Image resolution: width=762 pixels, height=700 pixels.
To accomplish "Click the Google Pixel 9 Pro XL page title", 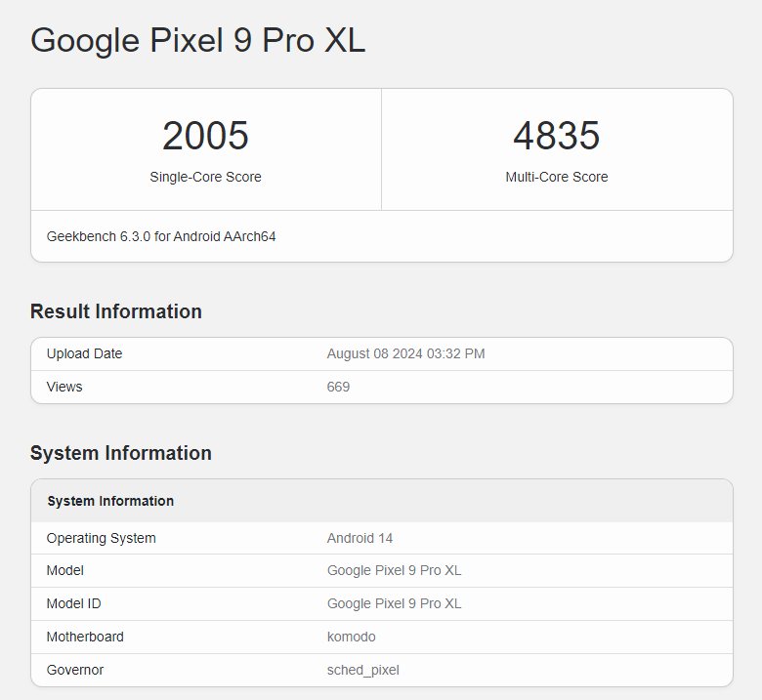I will pyautogui.click(x=197, y=40).
